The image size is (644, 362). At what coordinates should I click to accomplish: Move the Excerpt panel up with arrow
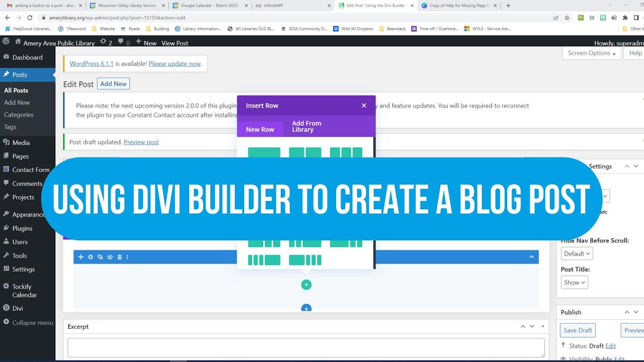tap(523, 326)
